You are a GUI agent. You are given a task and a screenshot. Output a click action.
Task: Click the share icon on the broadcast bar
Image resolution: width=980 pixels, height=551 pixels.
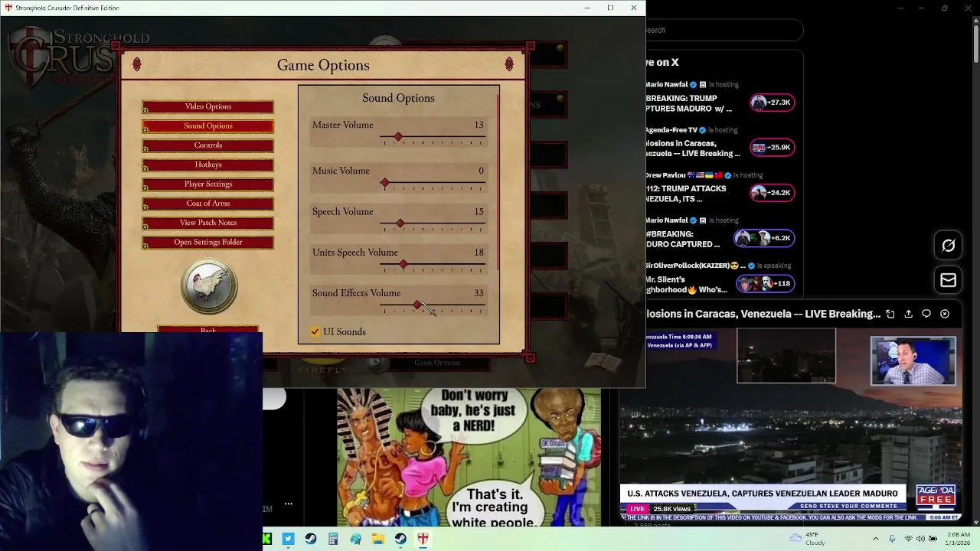point(908,314)
